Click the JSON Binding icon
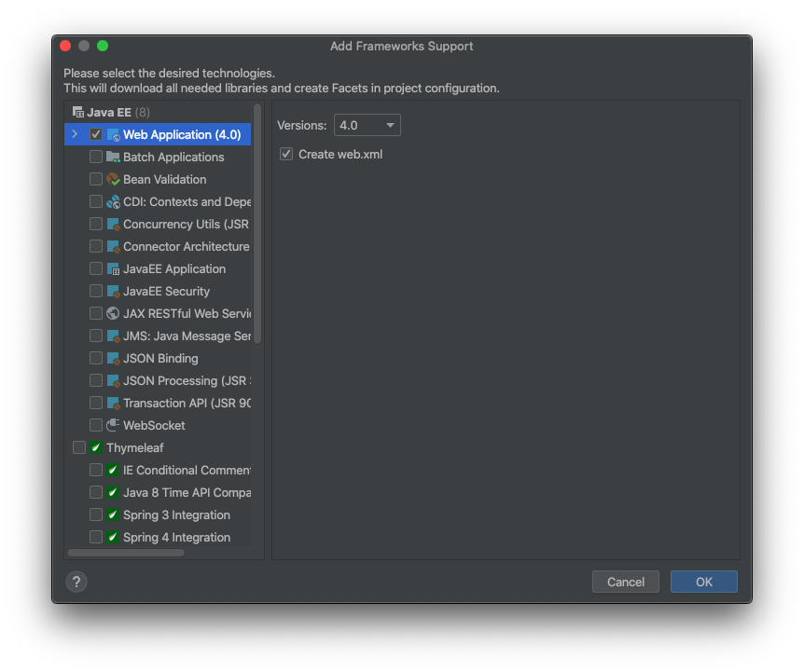Screen dimensions: 804x672 [113, 359]
